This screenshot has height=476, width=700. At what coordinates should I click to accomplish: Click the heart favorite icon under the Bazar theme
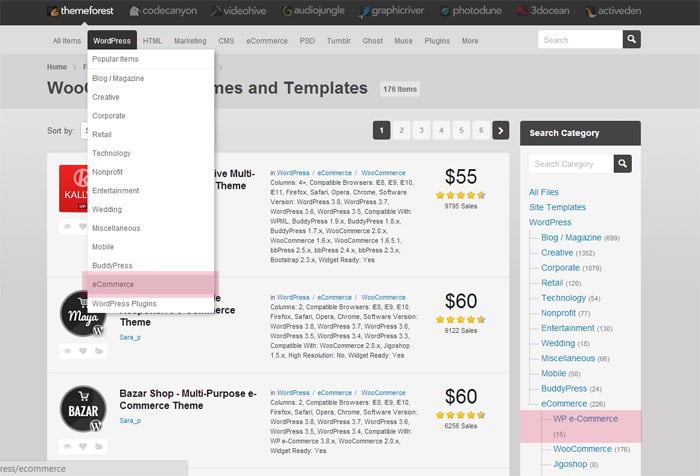(84, 445)
